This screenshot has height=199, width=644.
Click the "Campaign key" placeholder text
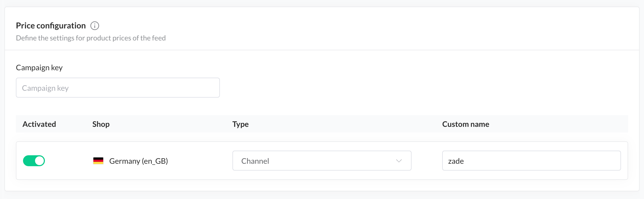45,88
